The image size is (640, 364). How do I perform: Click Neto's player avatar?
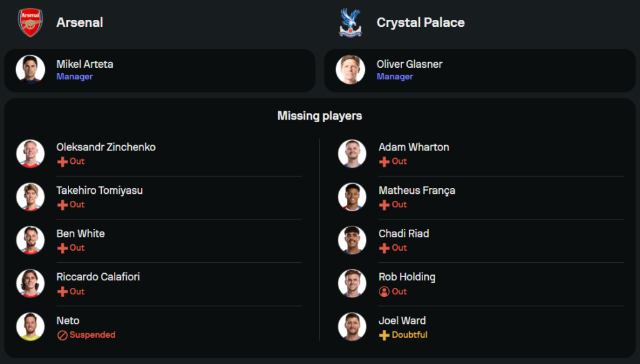(x=30, y=327)
